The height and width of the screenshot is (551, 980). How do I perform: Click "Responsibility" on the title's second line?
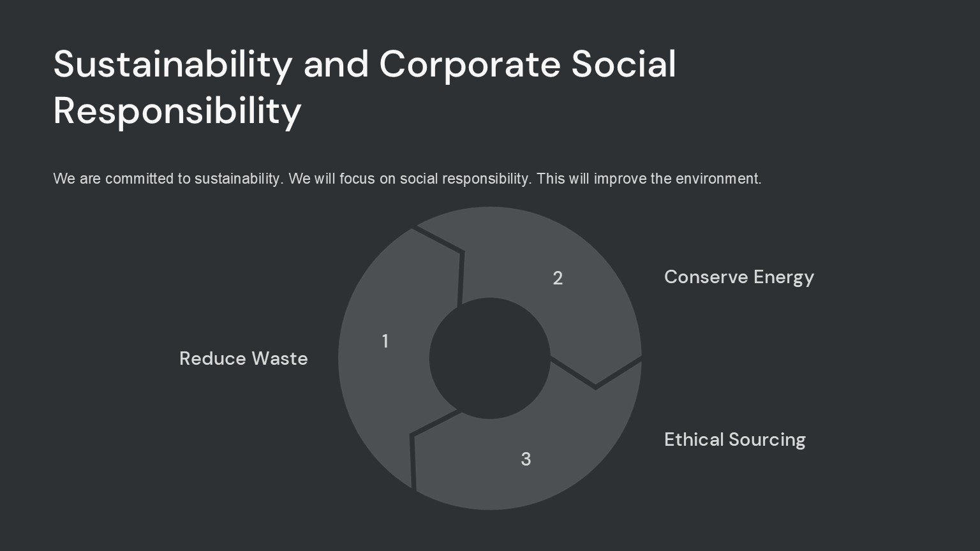click(x=177, y=110)
